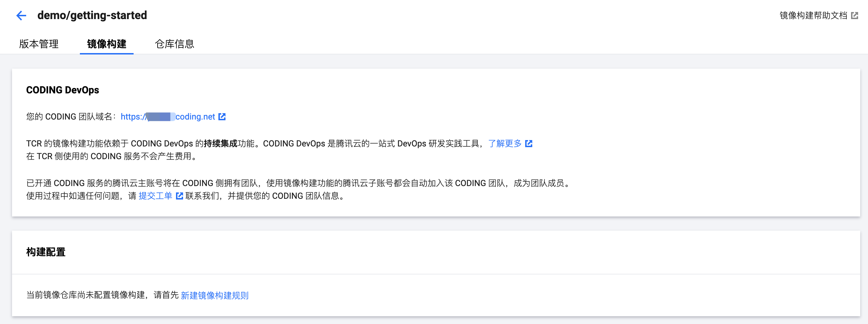Click the bold 持续集成 text
Image resolution: width=868 pixels, height=324 pixels.
pyautogui.click(x=221, y=144)
